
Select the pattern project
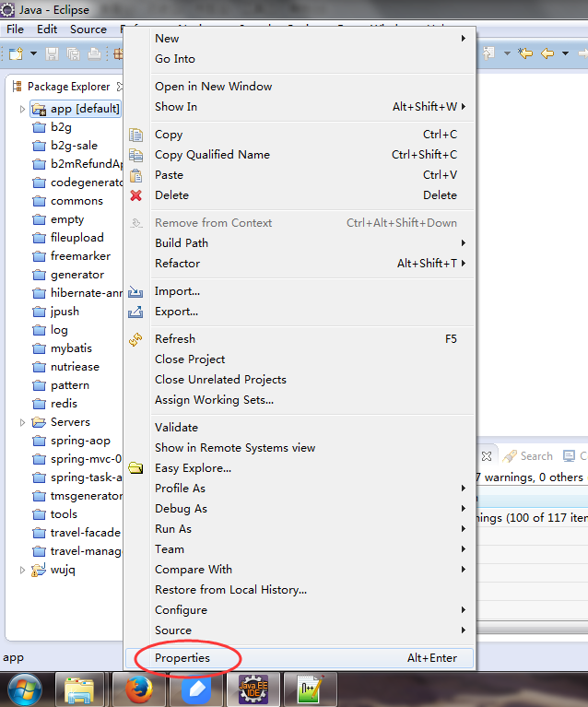(61, 385)
